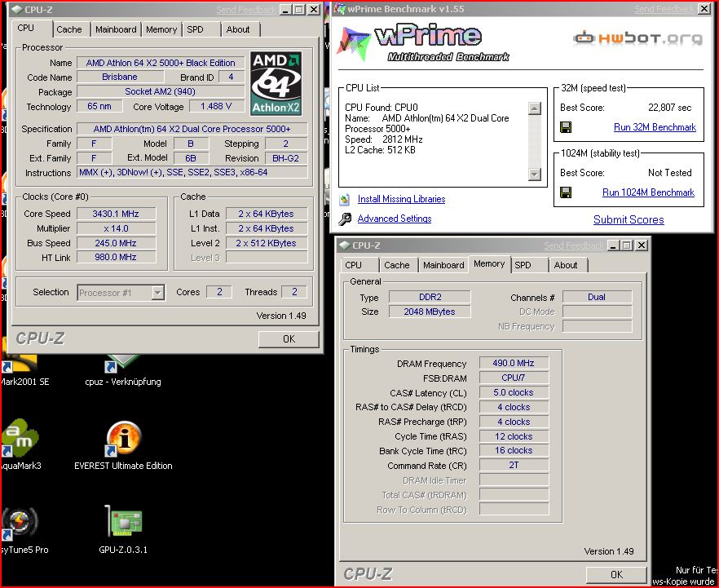The image size is (719, 588).
Task: Open the GPU-Z.0.3.1 desktop icon
Action: click(x=123, y=521)
